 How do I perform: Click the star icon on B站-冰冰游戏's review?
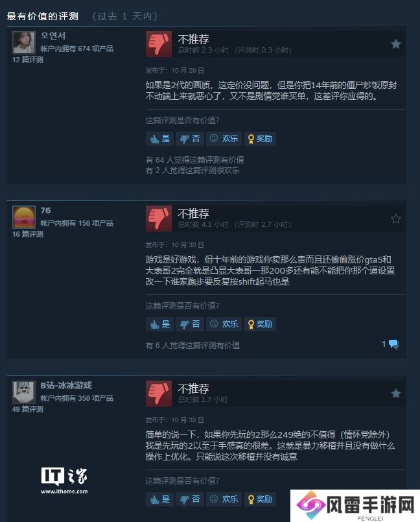click(396, 394)
